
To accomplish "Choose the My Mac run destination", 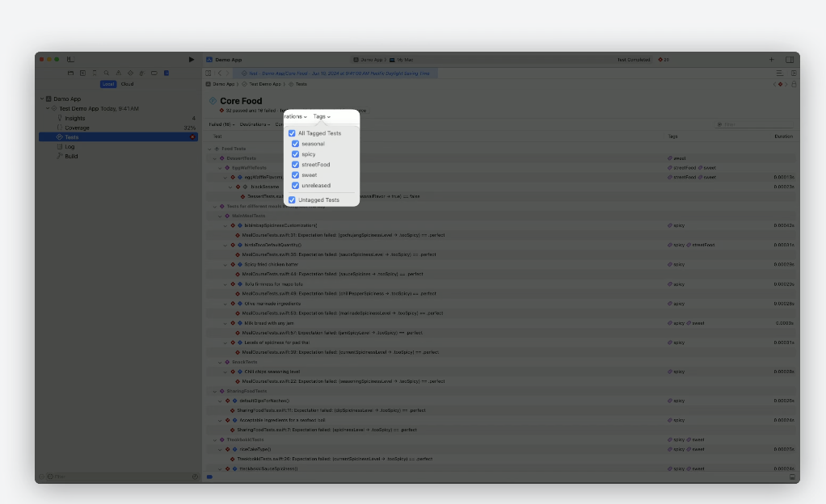I will coord(402,60).
